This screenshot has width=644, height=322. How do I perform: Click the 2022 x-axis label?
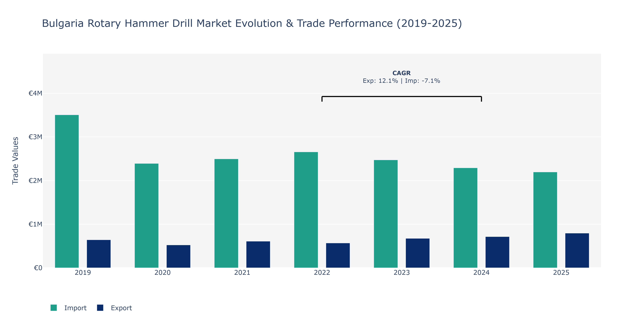click(322, 272)
